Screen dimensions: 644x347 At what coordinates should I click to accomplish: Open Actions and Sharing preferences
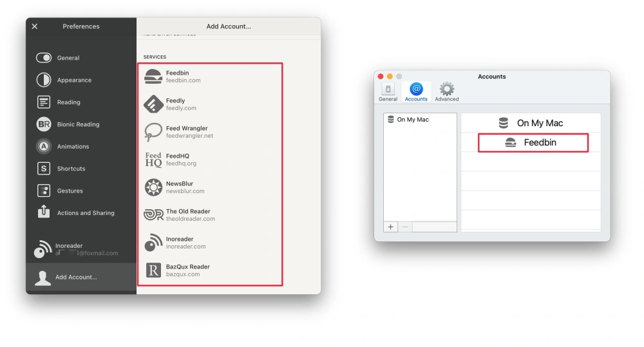pos(81,213)
